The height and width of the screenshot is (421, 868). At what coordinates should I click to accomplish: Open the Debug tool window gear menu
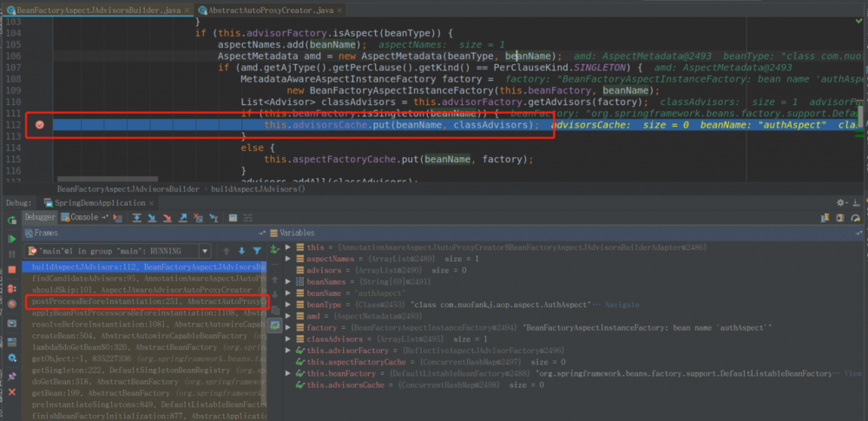pos(841,203)
